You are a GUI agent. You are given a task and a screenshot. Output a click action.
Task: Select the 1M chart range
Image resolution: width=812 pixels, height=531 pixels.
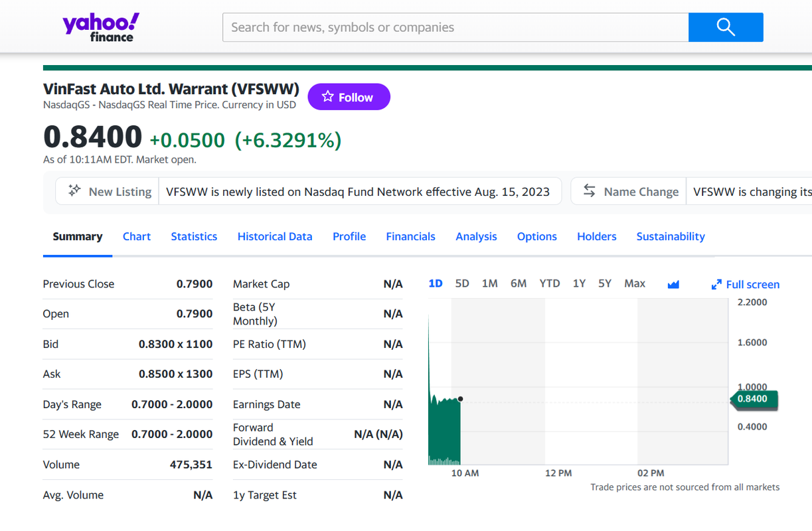(x=489, y=283)
